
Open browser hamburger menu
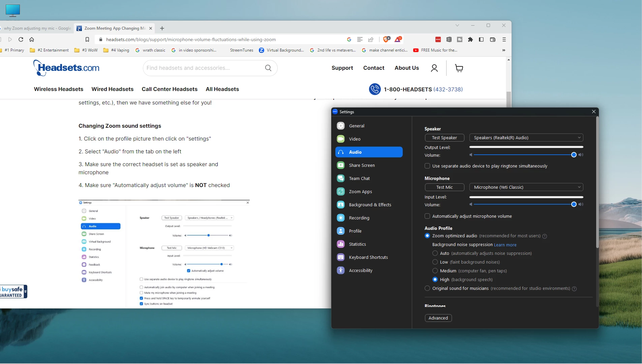504,39
